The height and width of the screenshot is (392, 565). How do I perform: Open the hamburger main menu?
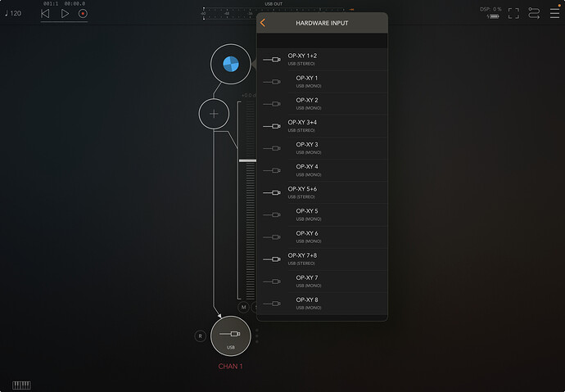coord(555,13)
